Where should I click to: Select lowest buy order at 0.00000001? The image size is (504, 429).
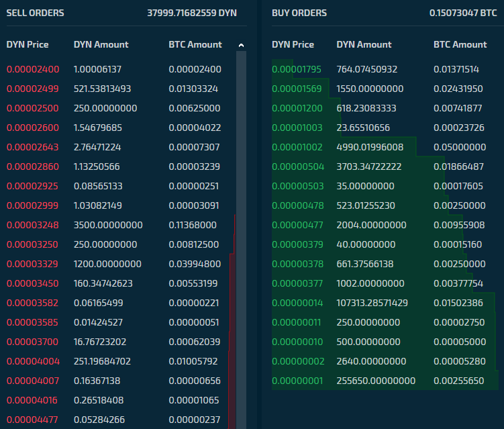pyautogui.click(x=297, y=381)
